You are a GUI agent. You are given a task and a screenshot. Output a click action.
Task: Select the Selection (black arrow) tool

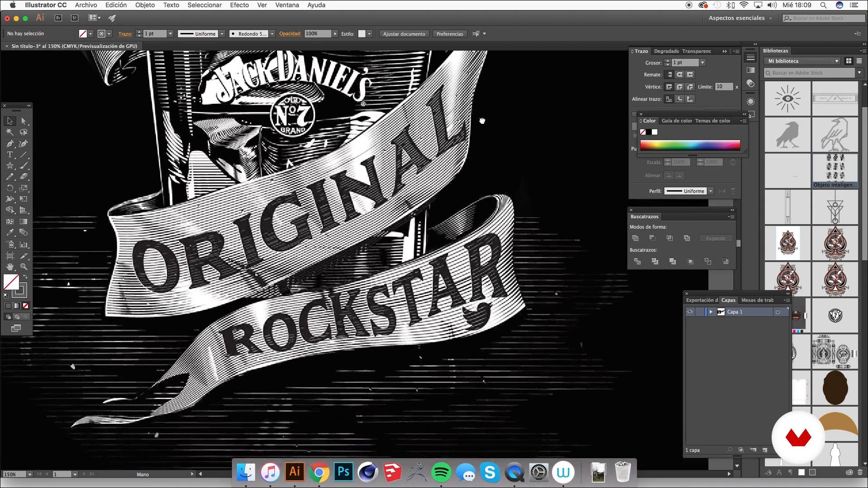(10, 121)
